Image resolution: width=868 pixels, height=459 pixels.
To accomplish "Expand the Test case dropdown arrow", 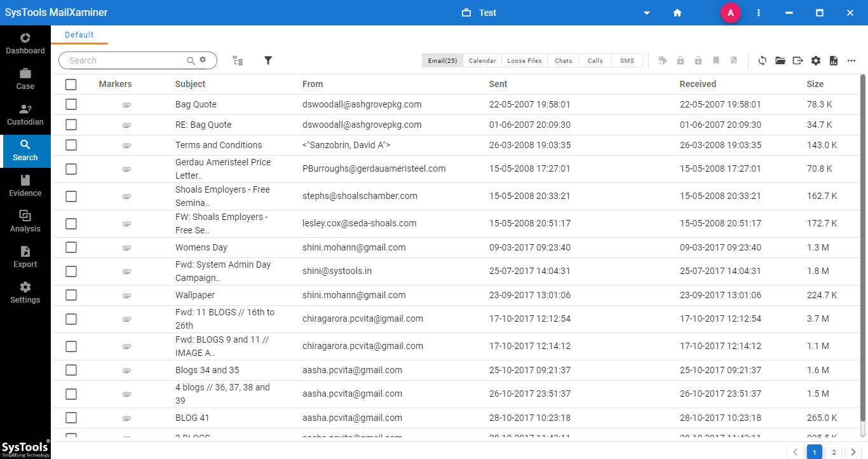I will point(647,13).
